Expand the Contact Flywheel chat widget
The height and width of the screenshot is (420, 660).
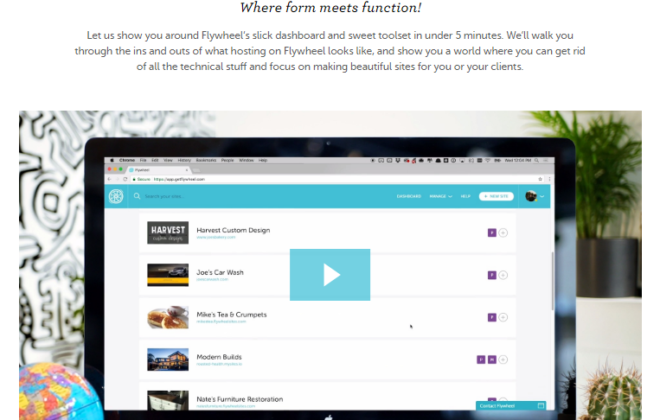click(x=511, y=406)
